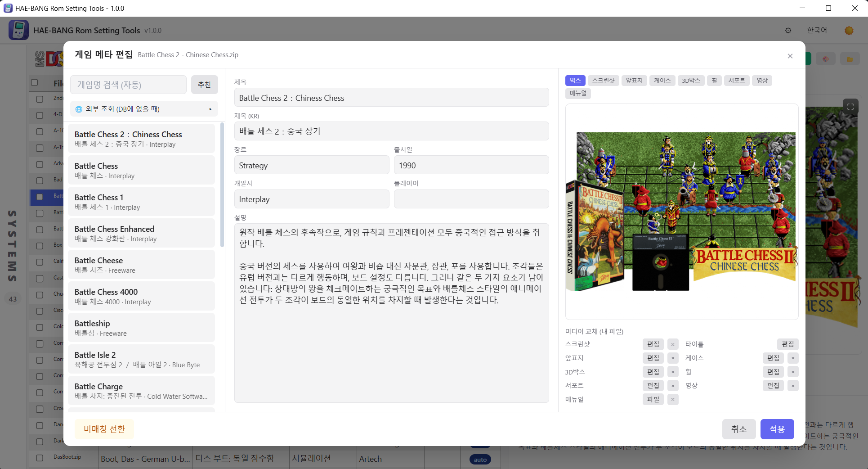Edit the 영상 media file
The height and width of the screenshot is (469, 868).
(x=773, y=386)
